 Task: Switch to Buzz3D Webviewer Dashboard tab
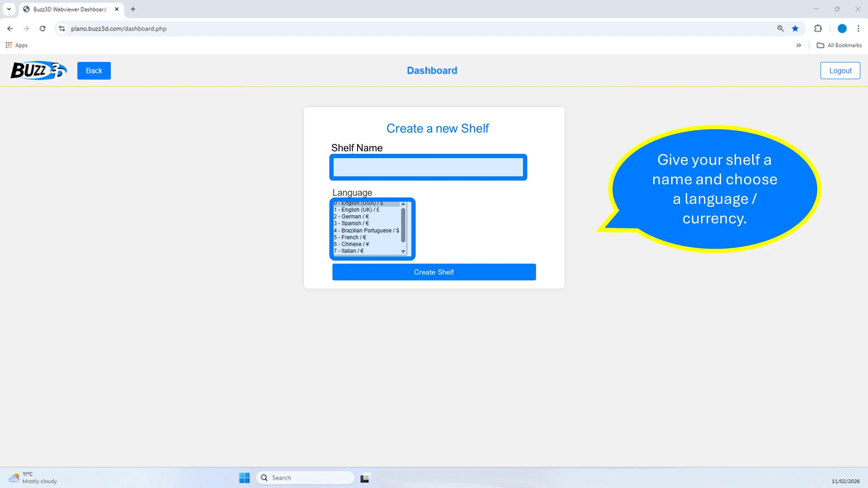[x=69, y=9]
